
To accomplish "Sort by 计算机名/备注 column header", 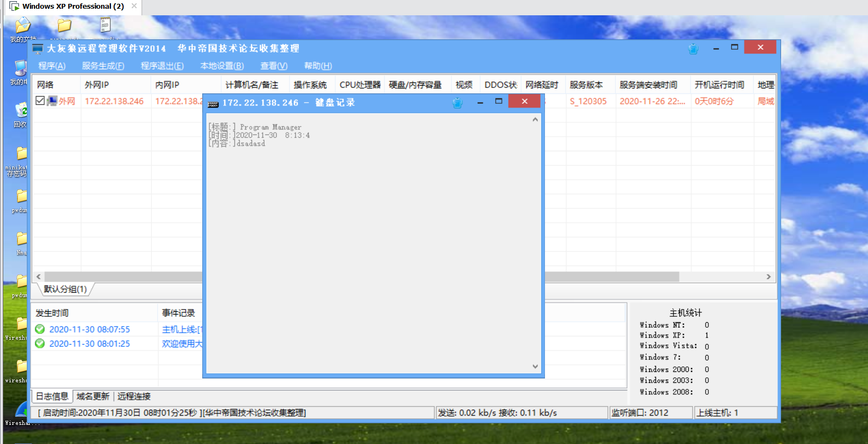I will click(255, 85).
